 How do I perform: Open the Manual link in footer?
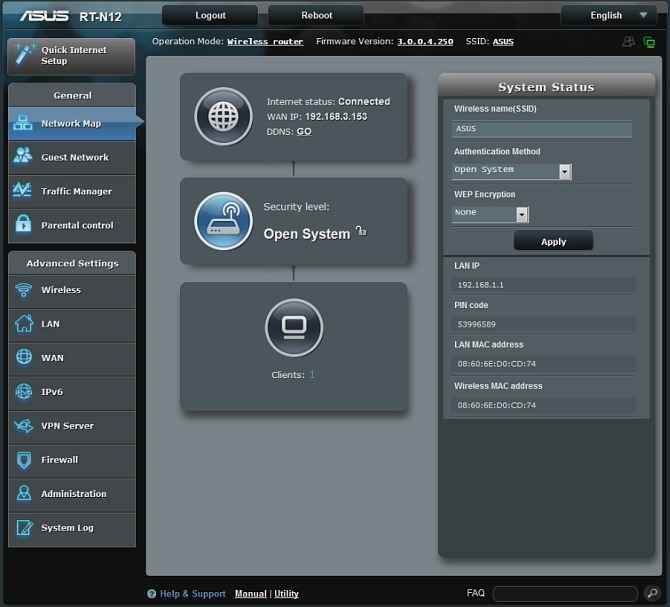(x=250, y=594)
